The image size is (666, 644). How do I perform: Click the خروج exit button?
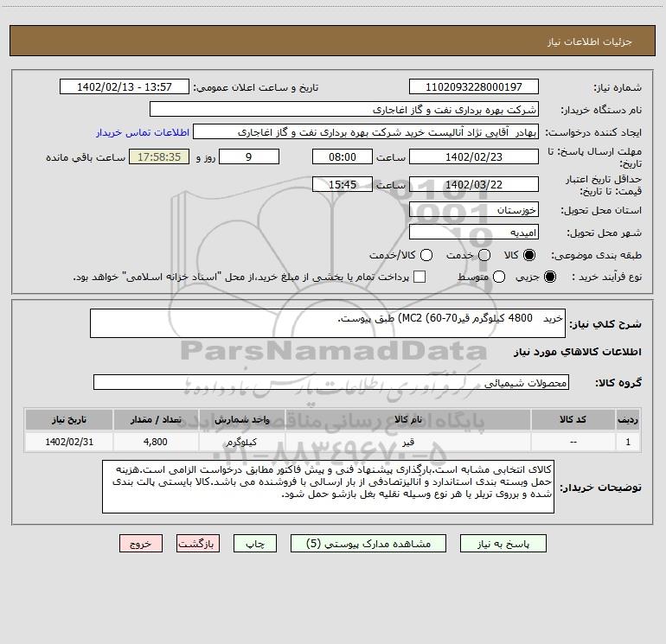point(141,544)
